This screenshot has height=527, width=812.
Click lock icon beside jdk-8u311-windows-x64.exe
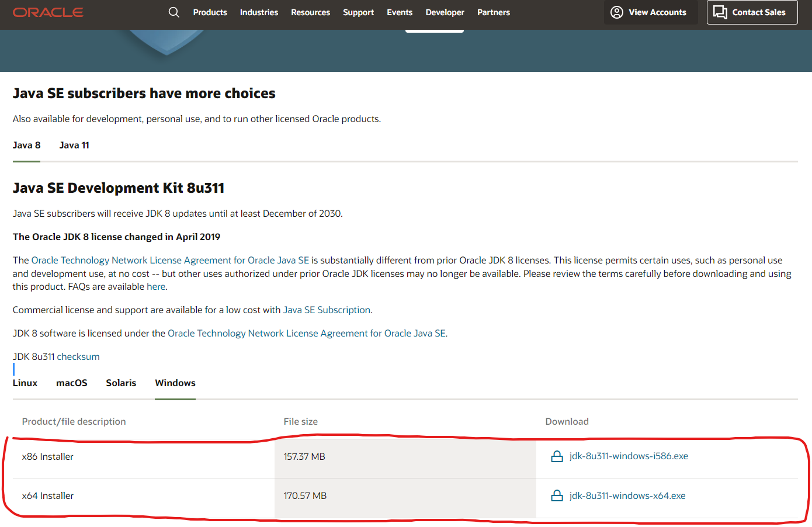(557, 496)
